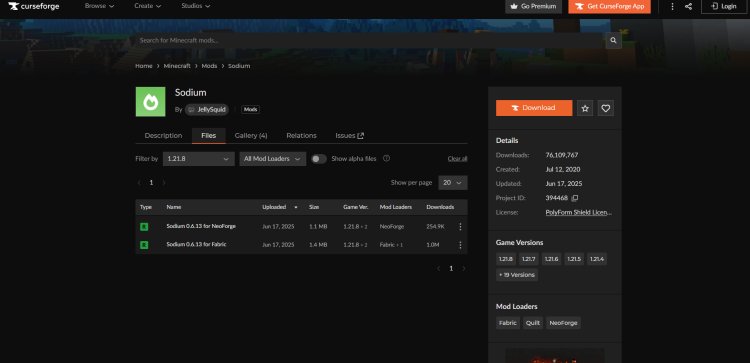Screen dimensions: 750x363
Task: Click the Sodium mod logo
Action: pos(150,101)
